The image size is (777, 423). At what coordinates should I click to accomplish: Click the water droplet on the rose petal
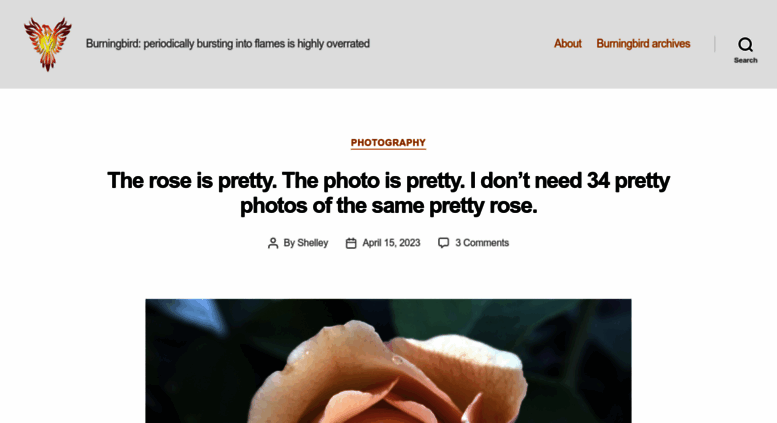coord(397,360)
